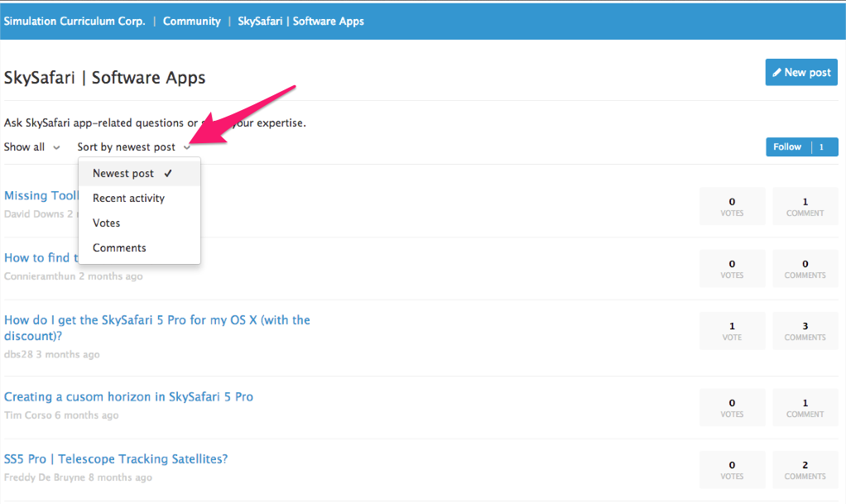The height and width of the screenshot is (504, 846).
Task: Click 'Freddy De Bruyne 8 months ago' text
Action: coord(78,477)
